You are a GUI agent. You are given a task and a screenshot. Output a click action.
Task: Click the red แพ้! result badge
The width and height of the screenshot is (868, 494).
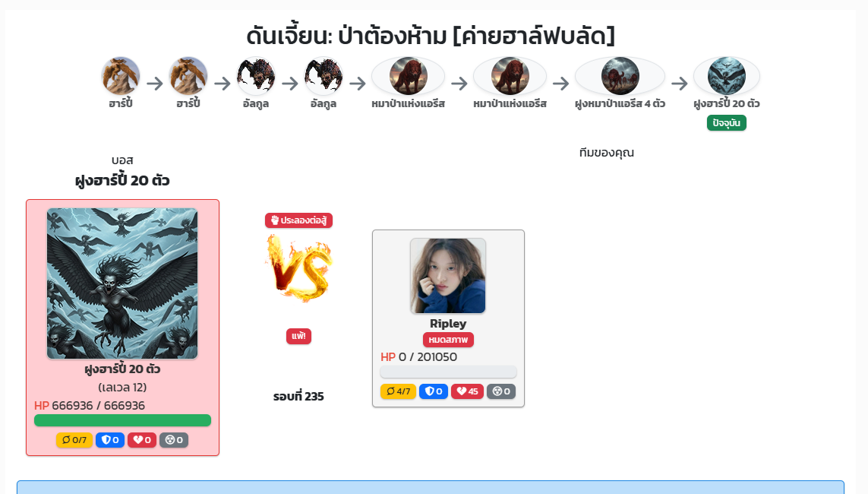tap(299, 336)
